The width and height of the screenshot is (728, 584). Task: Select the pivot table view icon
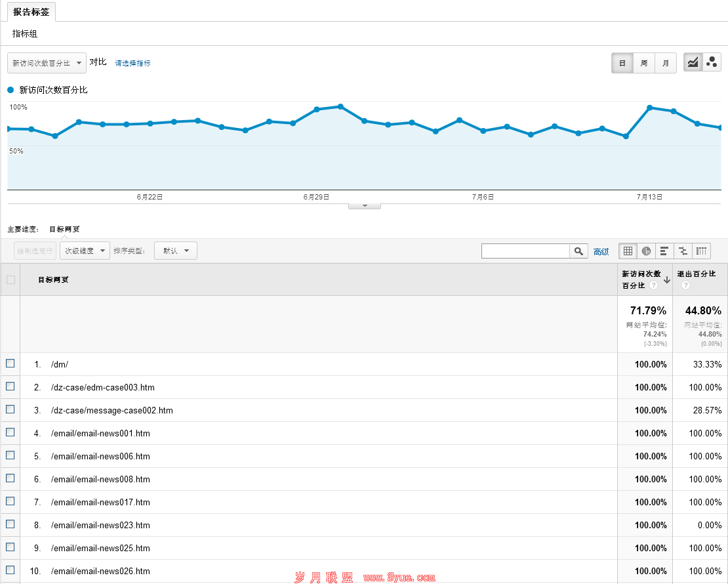coord(702,251)
